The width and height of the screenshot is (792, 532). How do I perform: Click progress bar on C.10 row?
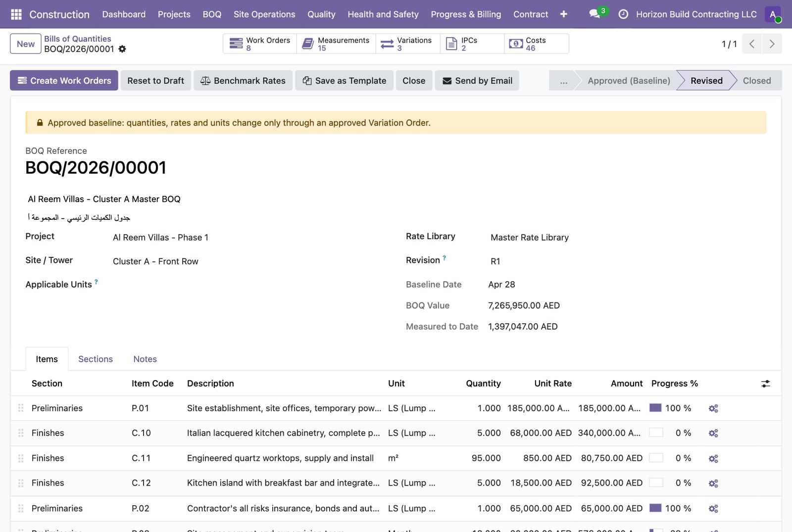(656, 433)
